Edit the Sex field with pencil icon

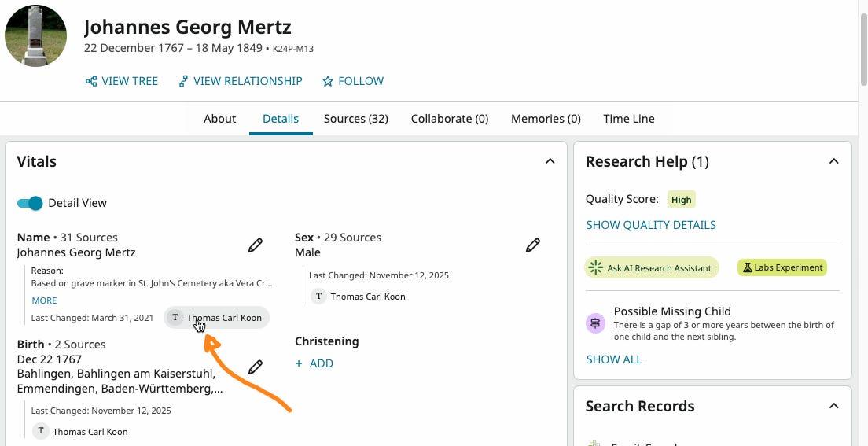pos(532,245)
